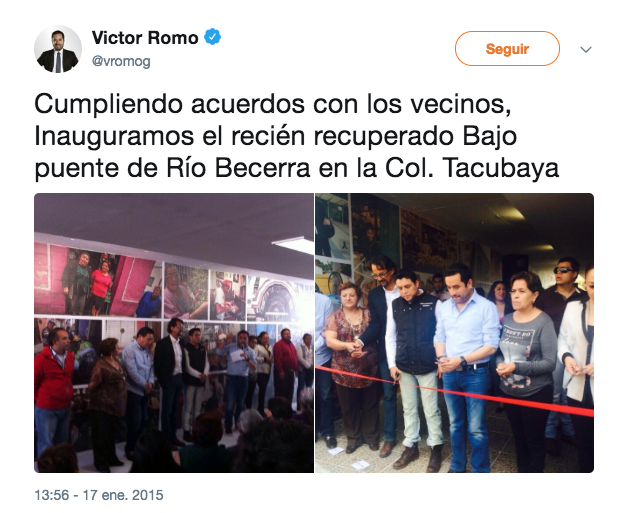Select the man in red jacket, left photo
Viewport: 628px width, 513px height.
54,388
